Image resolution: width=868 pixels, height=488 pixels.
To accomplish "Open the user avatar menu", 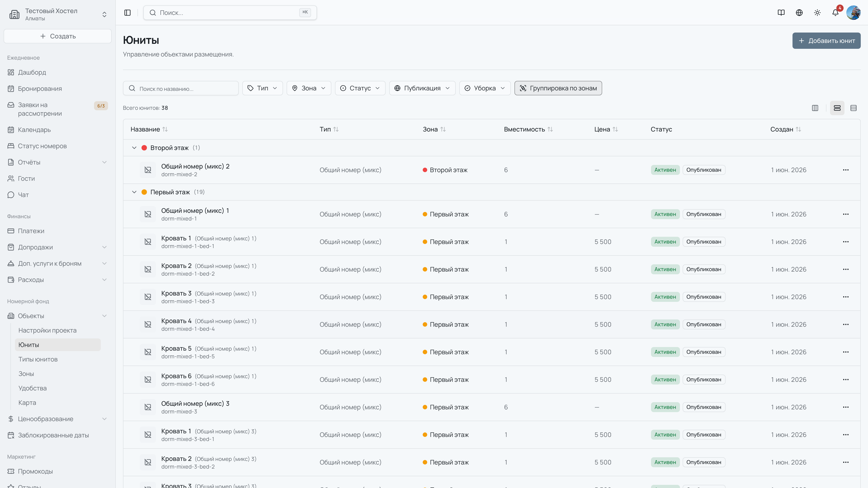I will coord(854,12).
